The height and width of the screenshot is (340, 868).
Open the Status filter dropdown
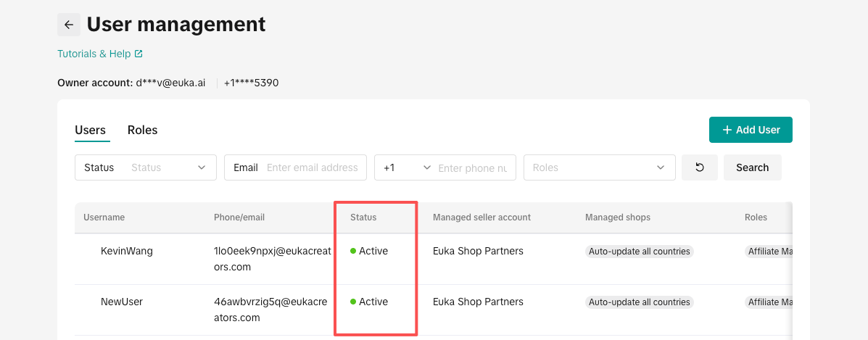[146, 167]
